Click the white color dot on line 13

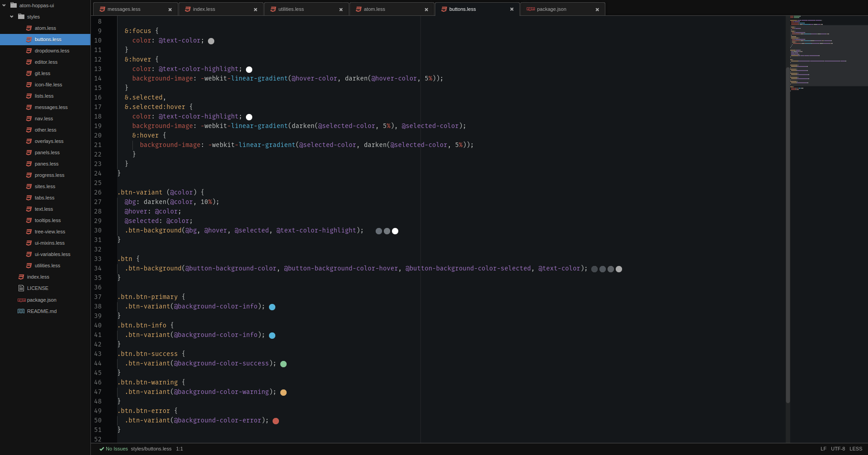tap(249, 70)
